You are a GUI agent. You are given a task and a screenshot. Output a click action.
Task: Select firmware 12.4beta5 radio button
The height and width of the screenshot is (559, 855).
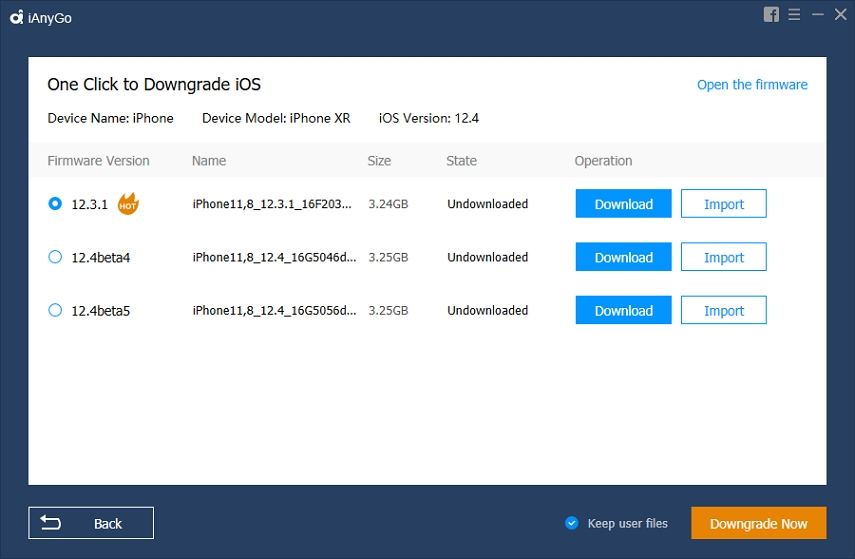point(55,310)
